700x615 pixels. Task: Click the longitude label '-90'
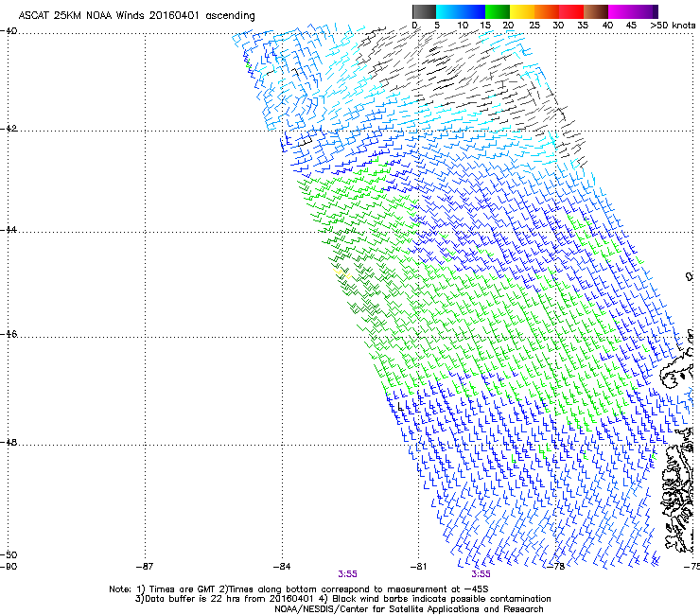coord(9,567)
